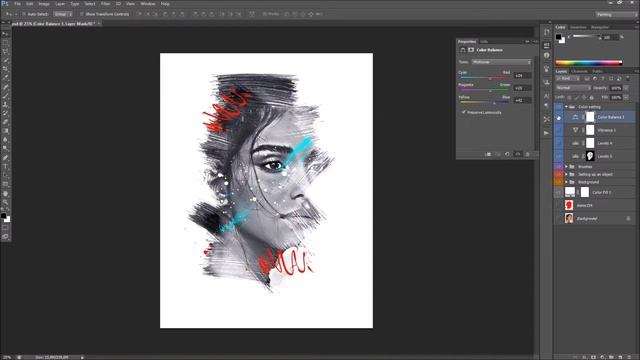
Task: Open the Normal blend mode dropdown
Action: (573, 88)
